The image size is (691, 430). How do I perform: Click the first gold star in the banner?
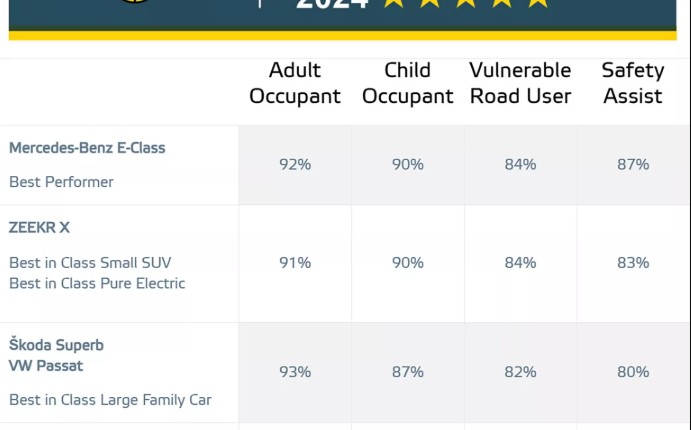coord(392,3)
